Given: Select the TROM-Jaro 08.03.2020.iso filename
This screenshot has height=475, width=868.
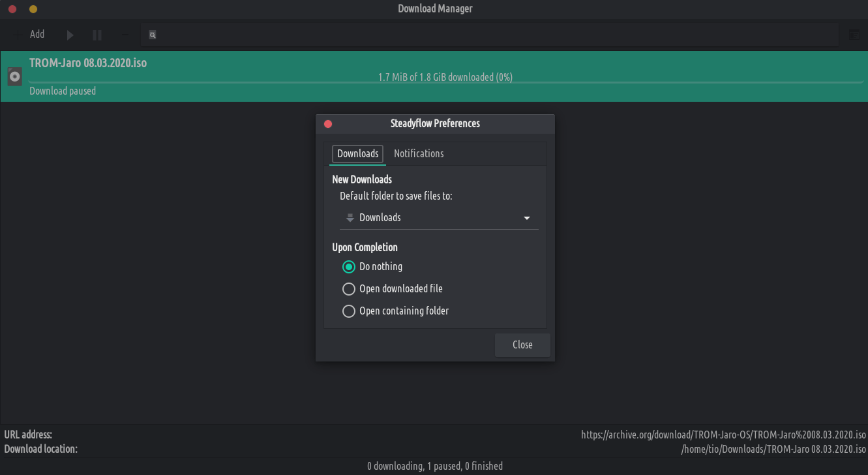Looking at the screenshot, I should 88,63.
